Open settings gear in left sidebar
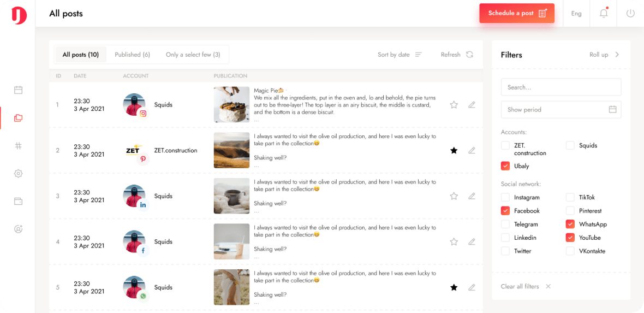The height and width of the screenshot is (313, 644). coord(18,174)
